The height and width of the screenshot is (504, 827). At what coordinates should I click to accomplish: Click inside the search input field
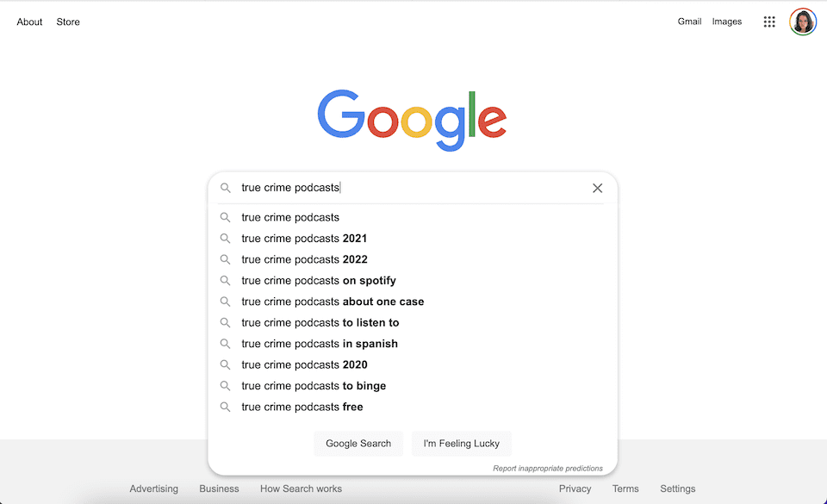[388, 188]
